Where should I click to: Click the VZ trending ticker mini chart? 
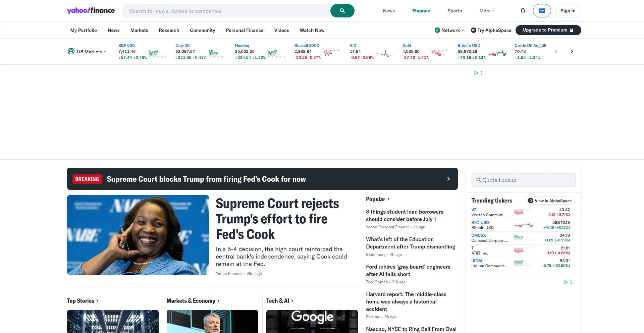523,212
